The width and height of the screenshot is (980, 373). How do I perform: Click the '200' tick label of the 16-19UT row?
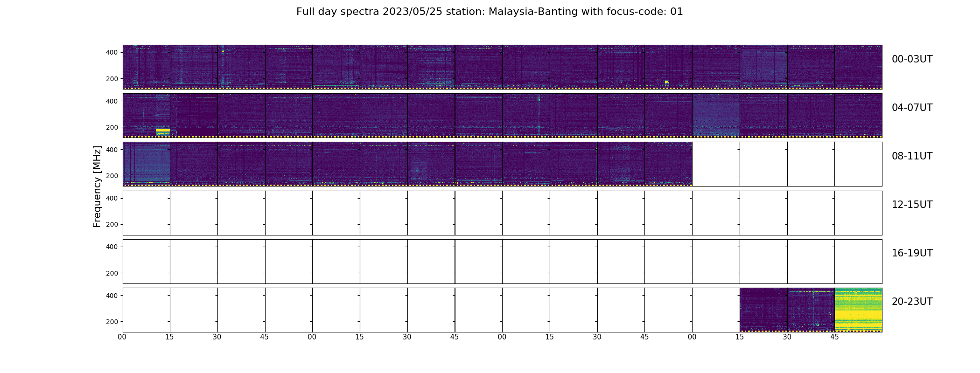coord(112,273)
